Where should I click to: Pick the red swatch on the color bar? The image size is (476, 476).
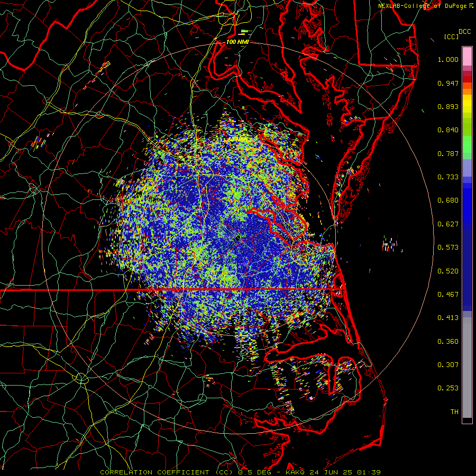[467, 79]
